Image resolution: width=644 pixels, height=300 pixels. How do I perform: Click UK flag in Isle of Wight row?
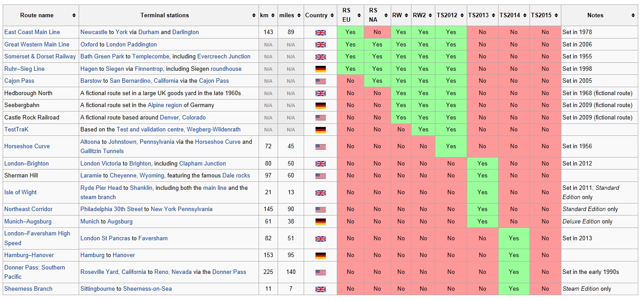point(320,193)
